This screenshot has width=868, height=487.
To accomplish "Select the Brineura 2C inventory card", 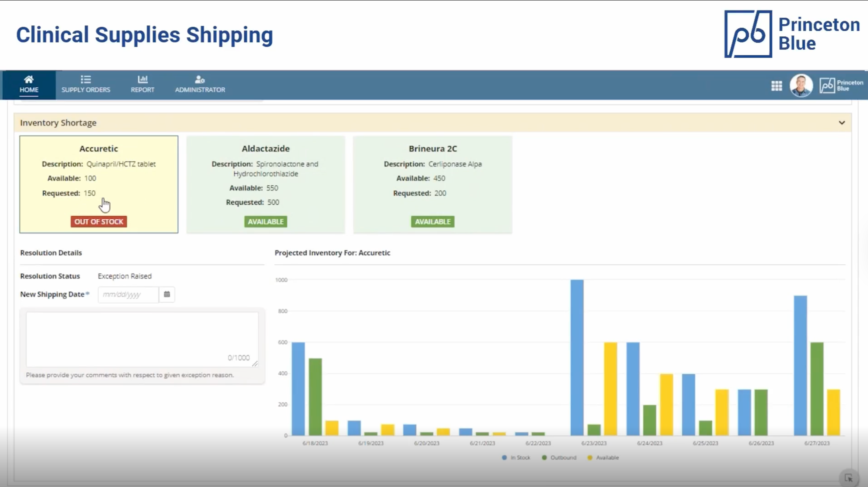I will click(433, 184).
